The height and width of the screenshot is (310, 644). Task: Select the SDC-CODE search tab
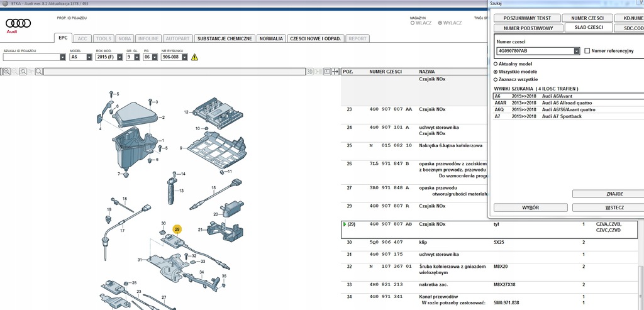pos(629,28)
